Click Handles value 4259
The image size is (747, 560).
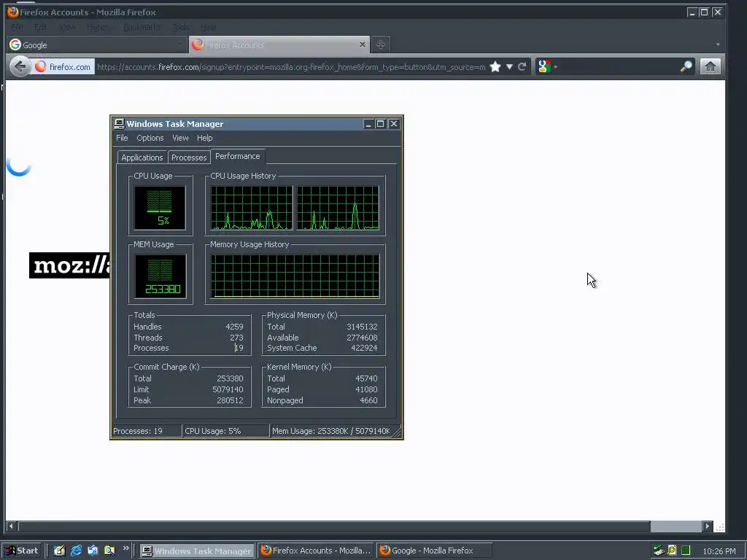234,327
